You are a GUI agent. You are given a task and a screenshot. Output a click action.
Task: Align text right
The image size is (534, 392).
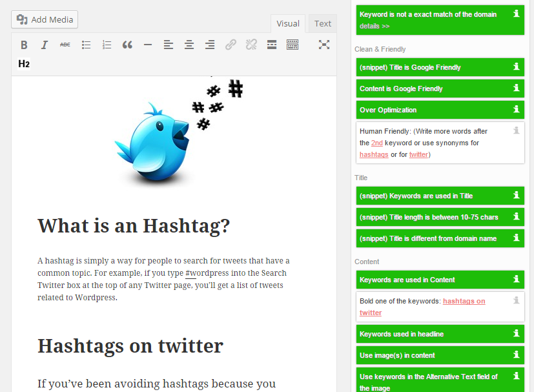tap(210, 45)
